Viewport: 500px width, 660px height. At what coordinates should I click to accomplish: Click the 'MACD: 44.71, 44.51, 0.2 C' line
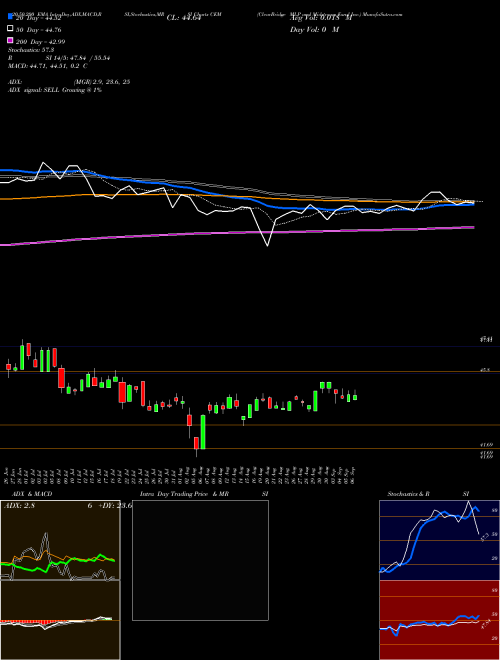[x=48, y=66]
